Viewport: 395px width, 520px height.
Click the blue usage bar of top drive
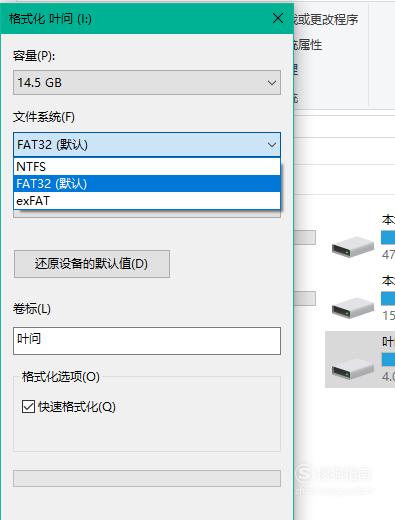(x=388, y=238)
